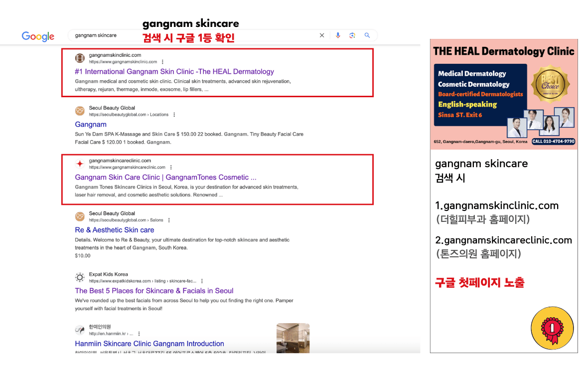Click the gangnamskinclinic.com site favicon

tap(80, 58)
